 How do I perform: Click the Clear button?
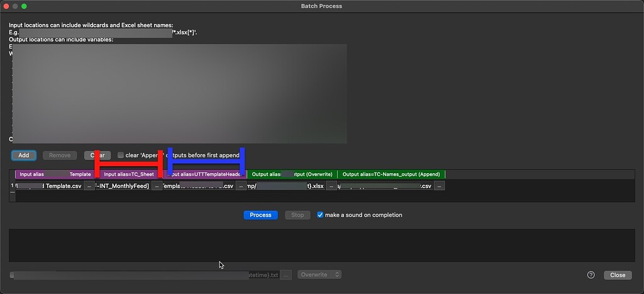97,155
